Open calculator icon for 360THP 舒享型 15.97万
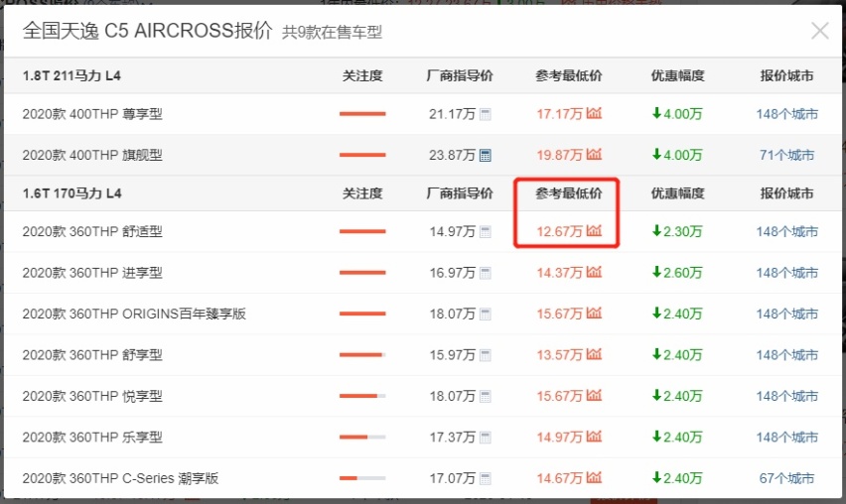Image resolution: width=846 pixels, height=504 pixels. (x=485, y=355)
